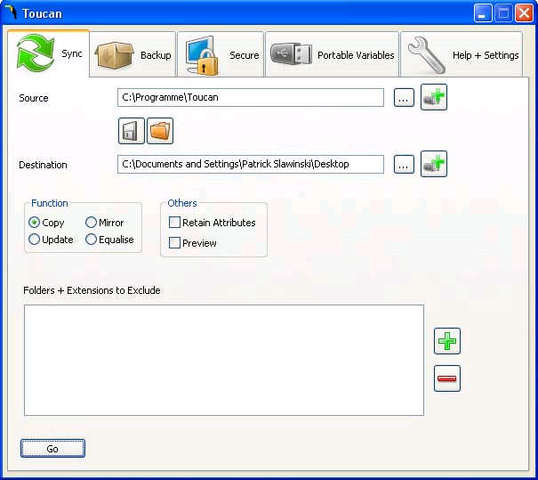Click the red minus to remove exclusion
Viewport: 538px width, 480px height.
[x=447, y=378]
